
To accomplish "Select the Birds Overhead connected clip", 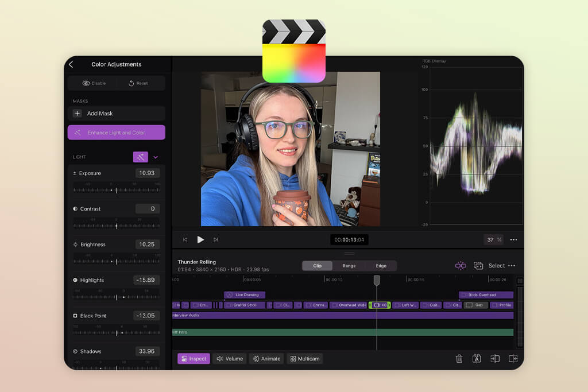I will pos(486,295).
